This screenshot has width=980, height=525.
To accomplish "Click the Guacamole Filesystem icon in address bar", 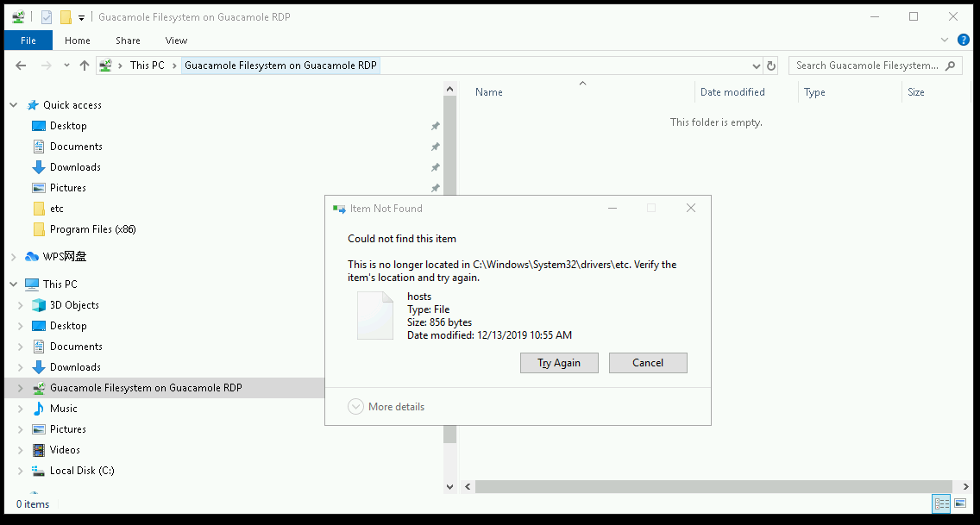I will click(x=104, y=65).
